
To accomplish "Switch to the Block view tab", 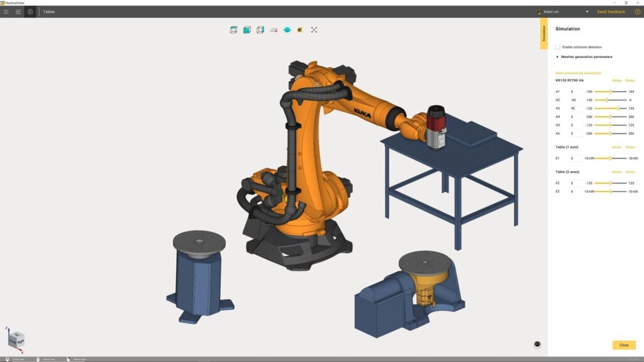I will [46, 358].
